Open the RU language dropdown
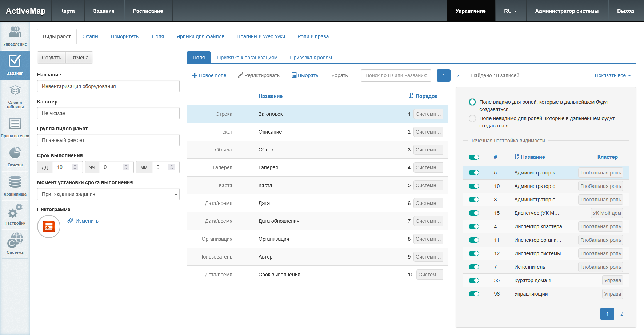 click(x=510, y=11)
